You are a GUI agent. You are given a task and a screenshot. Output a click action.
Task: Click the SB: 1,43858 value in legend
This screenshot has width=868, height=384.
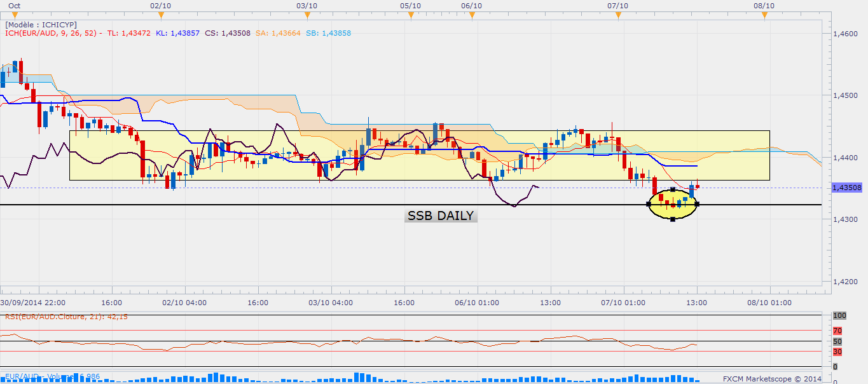point(328,33)
